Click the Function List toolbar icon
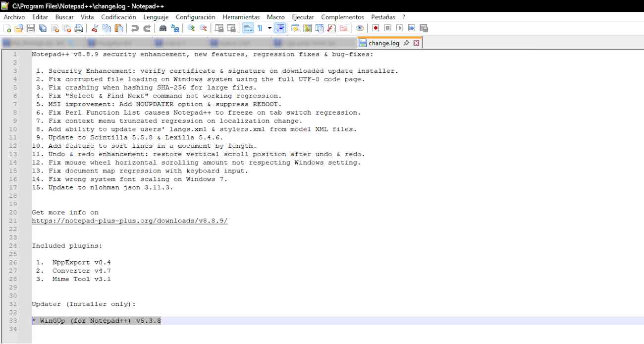Screen dimensions: 644x344 tap(331, 28)
